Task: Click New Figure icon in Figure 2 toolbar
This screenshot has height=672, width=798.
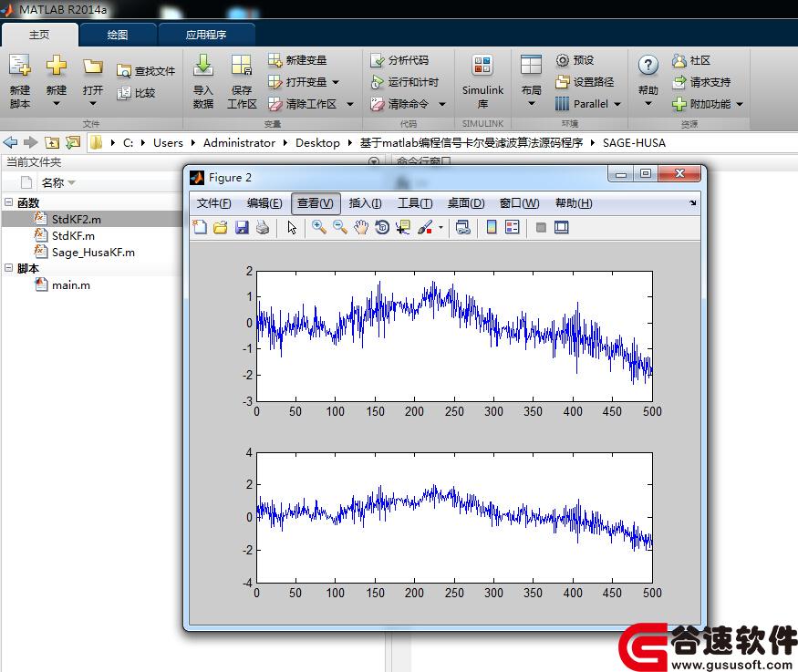Action: [x=200, y=227]
